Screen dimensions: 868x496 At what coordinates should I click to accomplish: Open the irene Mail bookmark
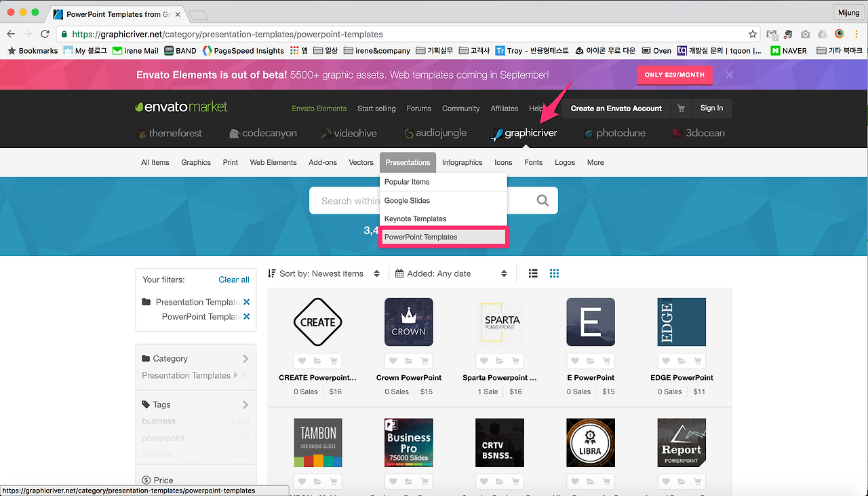[x=136, y=51]
